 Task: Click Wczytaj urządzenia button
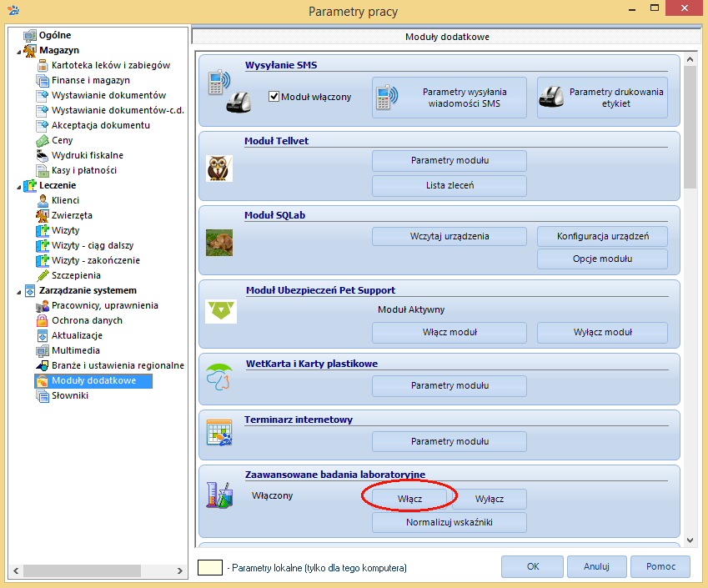tap(449, 236)
